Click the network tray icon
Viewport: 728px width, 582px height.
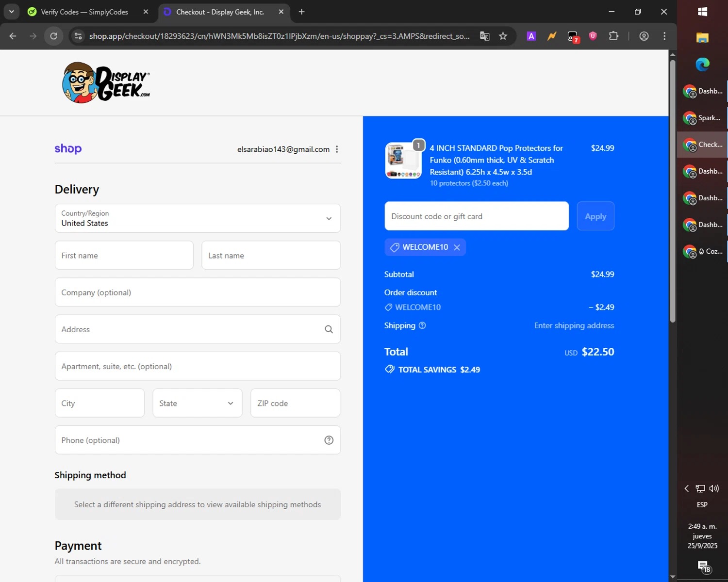point(700,488)
